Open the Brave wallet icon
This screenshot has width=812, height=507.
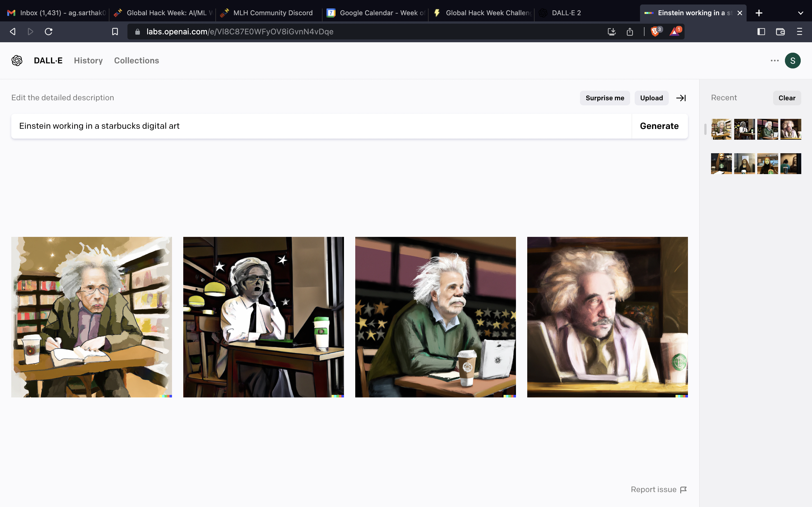tap(780, 32)
